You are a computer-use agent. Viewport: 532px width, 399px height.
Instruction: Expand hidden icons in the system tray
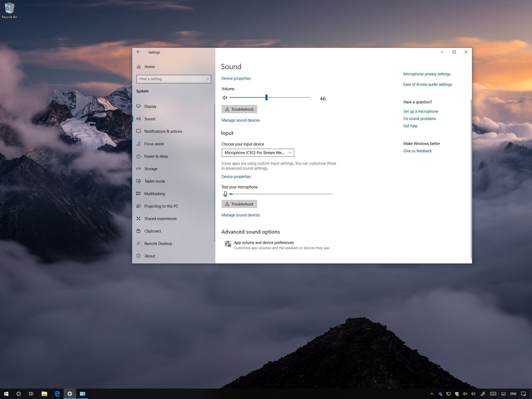pos(432,394)
